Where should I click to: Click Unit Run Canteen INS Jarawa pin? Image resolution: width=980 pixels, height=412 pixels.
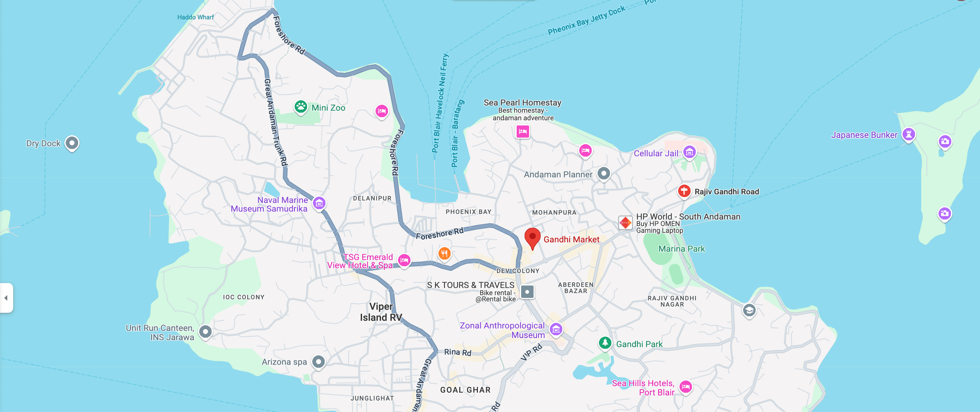click(x=205, y=332)
